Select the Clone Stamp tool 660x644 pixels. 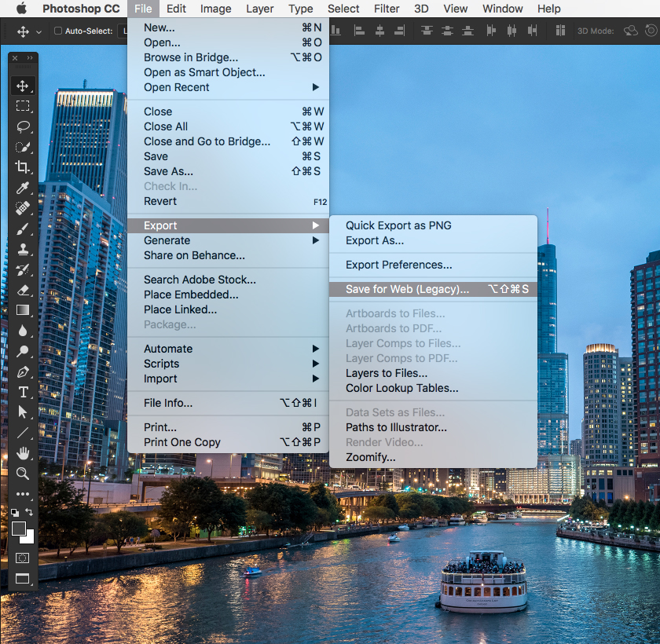[x=23, y=249]
